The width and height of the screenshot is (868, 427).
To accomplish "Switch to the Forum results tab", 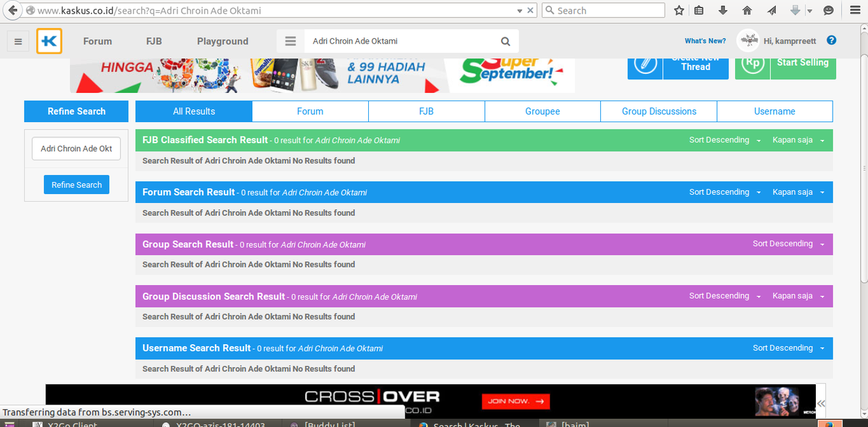I will pyautogui.click(x=310, y=111).
